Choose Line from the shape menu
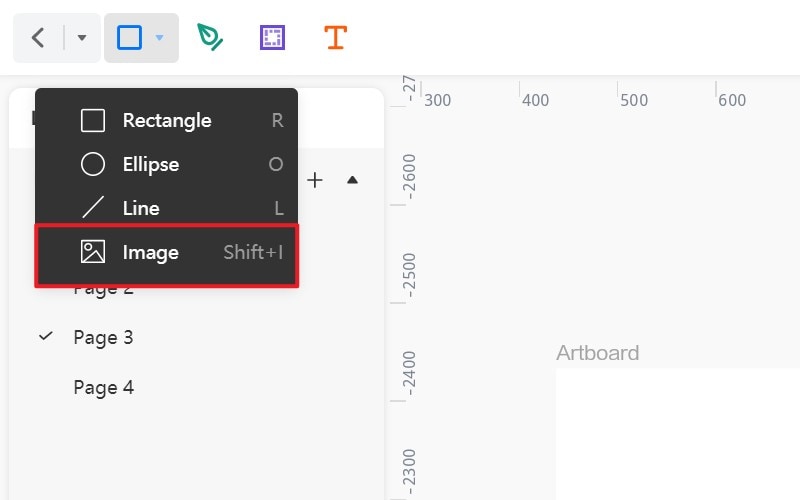Screen dimensions: 800x500 click(x=141, y=208)
